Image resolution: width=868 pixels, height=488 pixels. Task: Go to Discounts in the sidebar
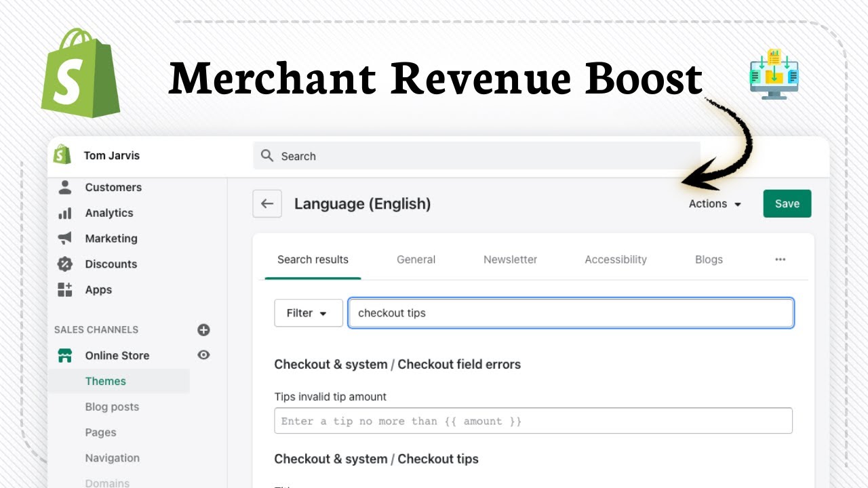pyautogui.click(x=111, y=264)
